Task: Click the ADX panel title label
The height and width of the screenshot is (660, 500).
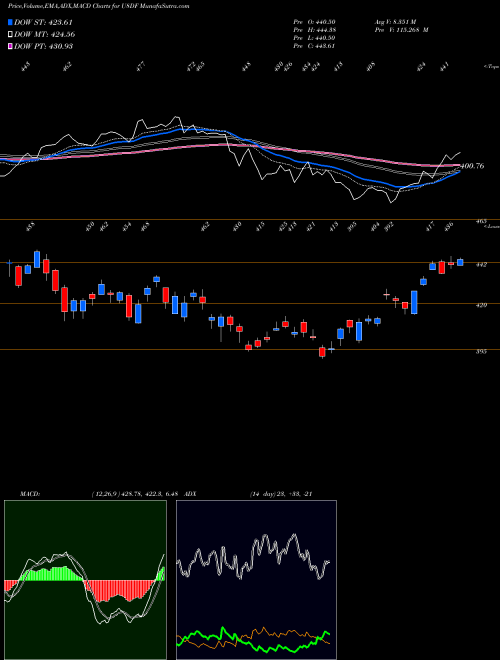Action: tap(190, 494)
